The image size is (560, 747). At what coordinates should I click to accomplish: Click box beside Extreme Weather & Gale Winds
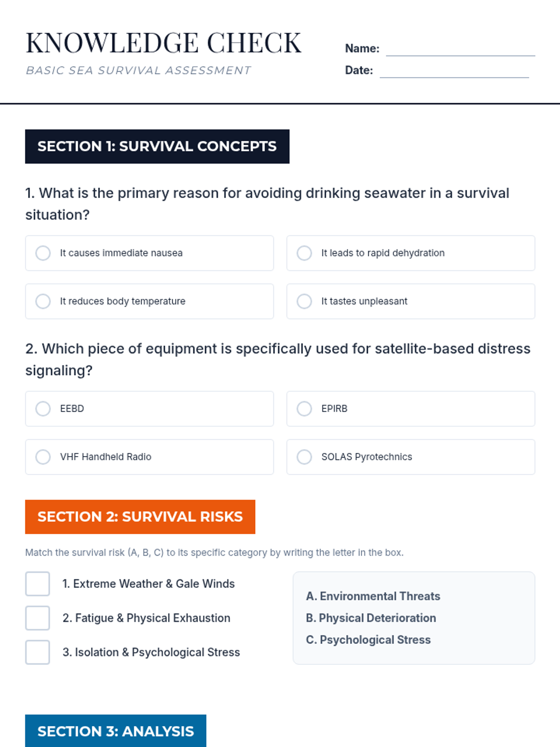click(37, 584)
